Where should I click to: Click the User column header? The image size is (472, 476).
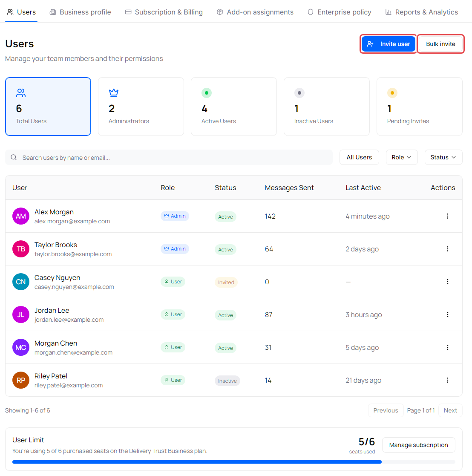tap(20, 188)
